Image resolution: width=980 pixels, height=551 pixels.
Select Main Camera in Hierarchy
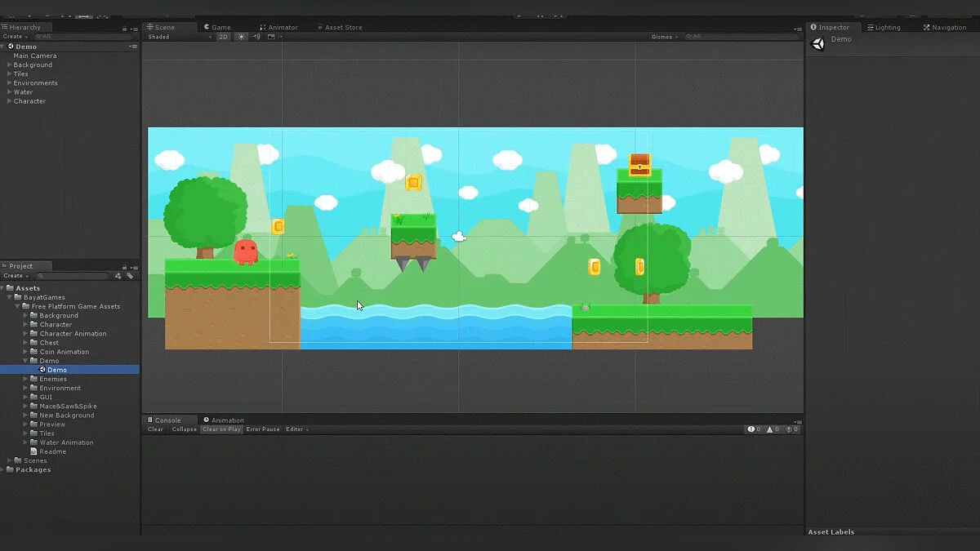pyautogui.click(x=35, y=56)
